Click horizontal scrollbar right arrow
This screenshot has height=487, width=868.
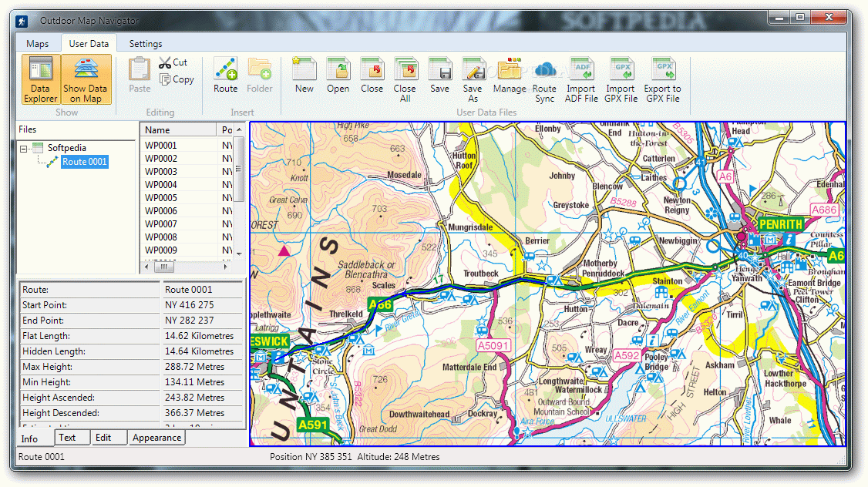tap(225, 267)
